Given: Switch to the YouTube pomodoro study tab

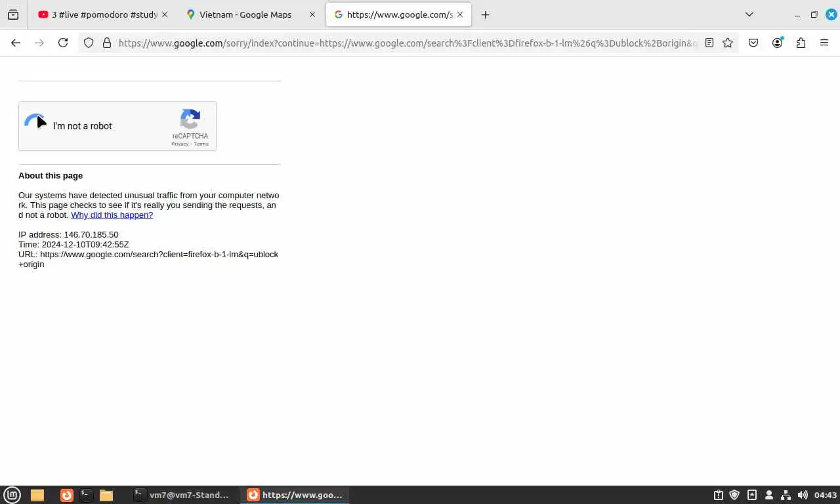Looking at the screenshot, I should tap(103, 14).
